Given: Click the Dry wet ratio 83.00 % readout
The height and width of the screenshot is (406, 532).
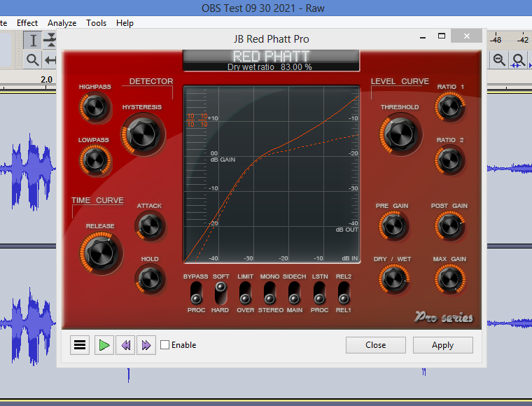Looking at the screenshot, I should (x=269, y=67).
